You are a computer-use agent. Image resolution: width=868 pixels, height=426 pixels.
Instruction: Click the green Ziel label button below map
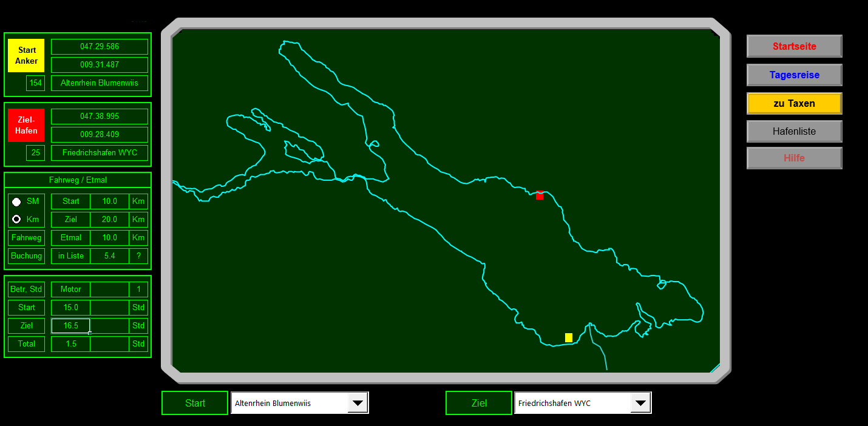[x=479, y=403]
